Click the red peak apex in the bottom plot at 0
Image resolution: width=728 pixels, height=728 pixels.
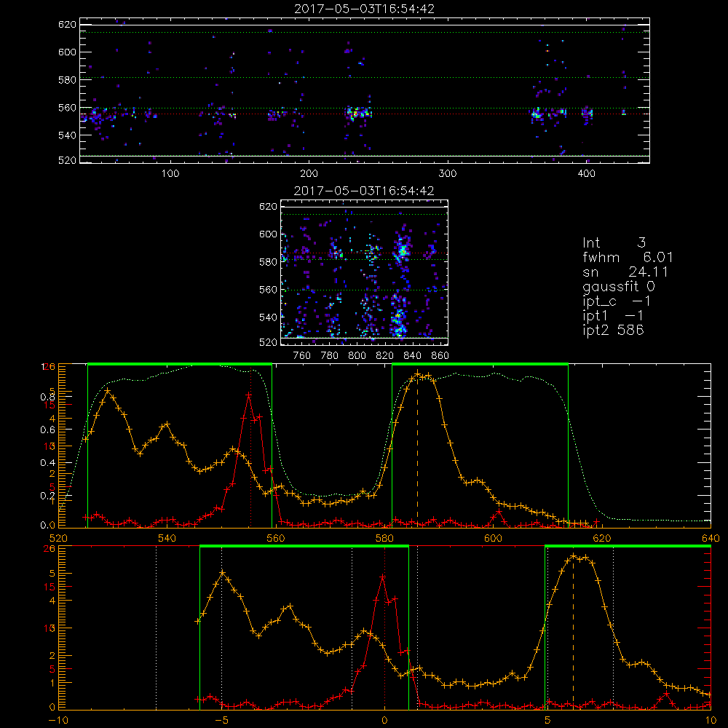point(383,577)
